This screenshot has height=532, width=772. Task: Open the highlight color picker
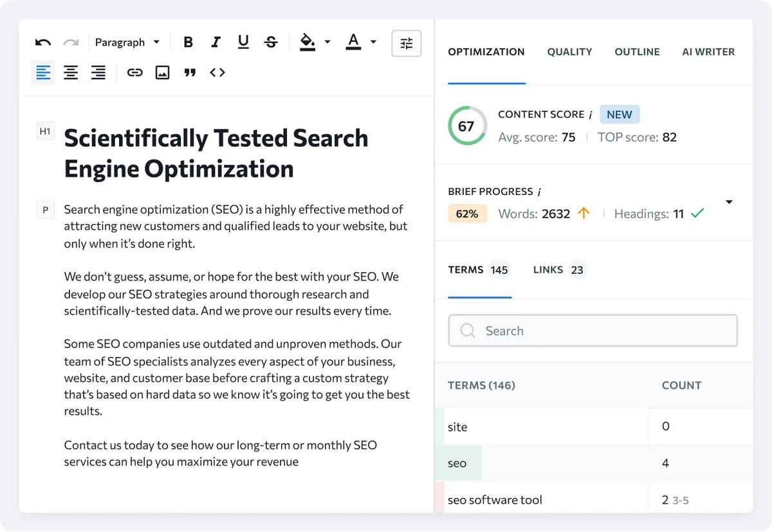(327, 41)
